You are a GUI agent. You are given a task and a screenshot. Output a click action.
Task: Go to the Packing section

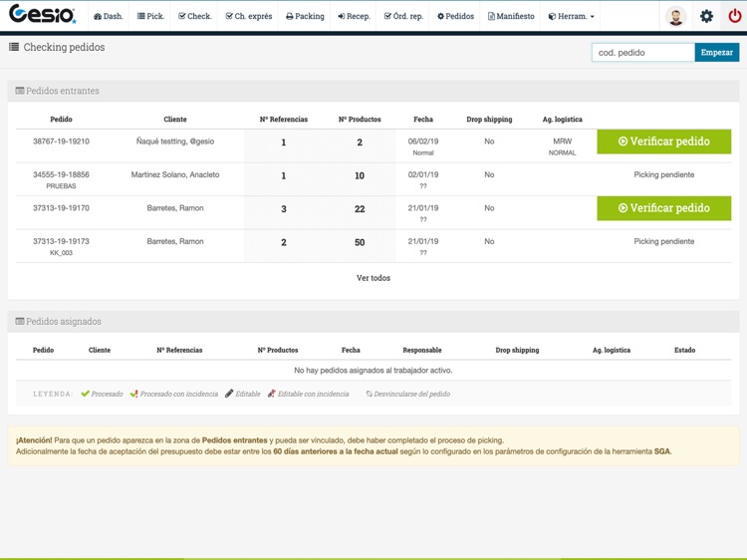(x=305, y=16)
